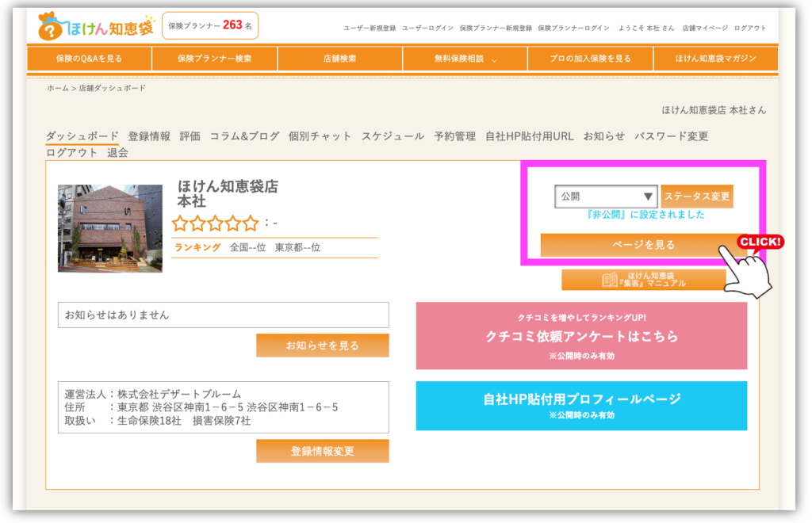Image resolution: width=812 pixels, height=523 pixels.
Task: Click the first rating star
Action: pyautogui.click(x=180, y=223)
